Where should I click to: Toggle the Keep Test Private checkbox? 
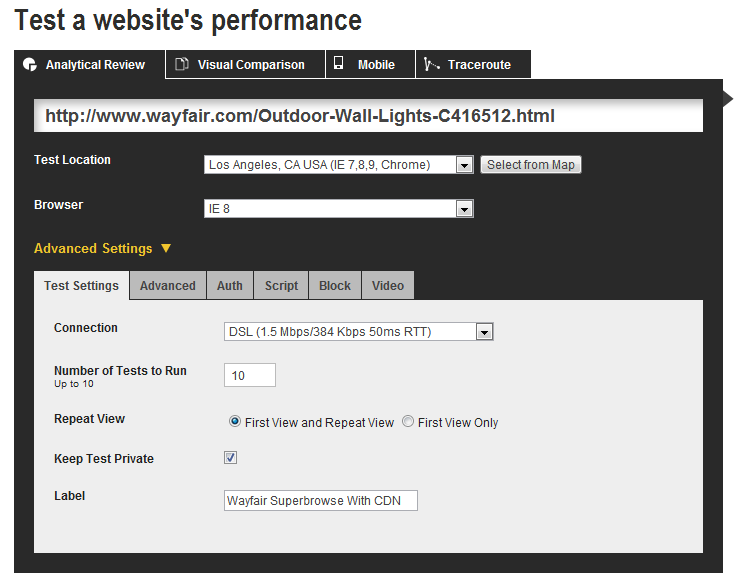coord(230,457)
